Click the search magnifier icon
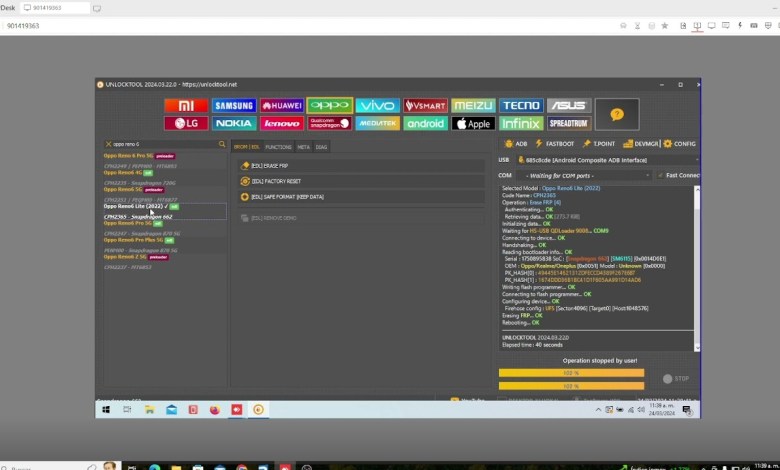Image resolution: width=780 pixels, height=470 pixels. (222, 144)
